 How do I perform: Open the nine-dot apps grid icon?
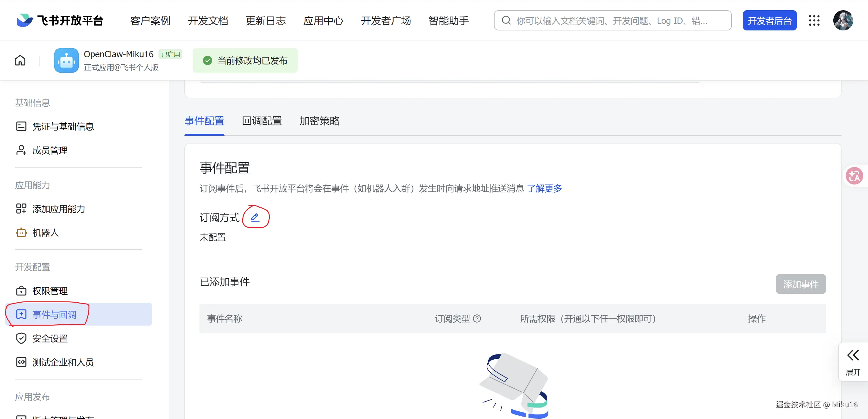814,20
